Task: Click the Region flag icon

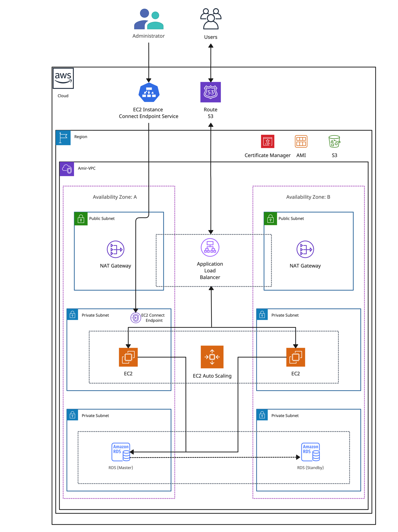Action: point(63,138)
